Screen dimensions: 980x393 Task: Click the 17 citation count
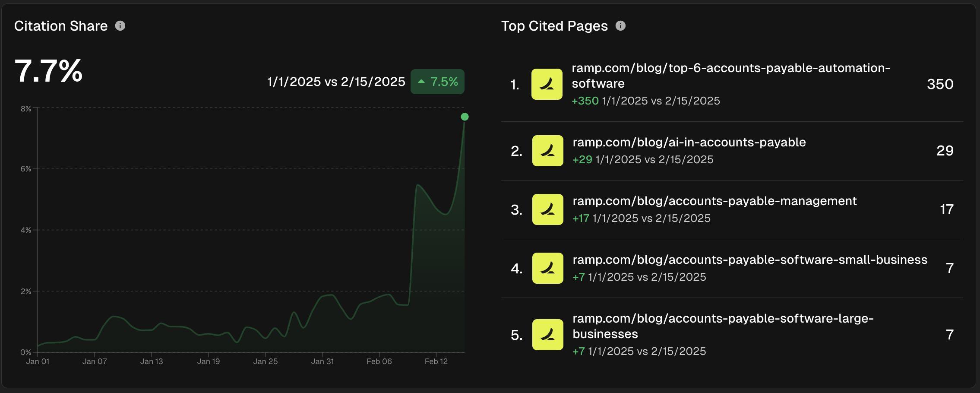tap(947, 209)
